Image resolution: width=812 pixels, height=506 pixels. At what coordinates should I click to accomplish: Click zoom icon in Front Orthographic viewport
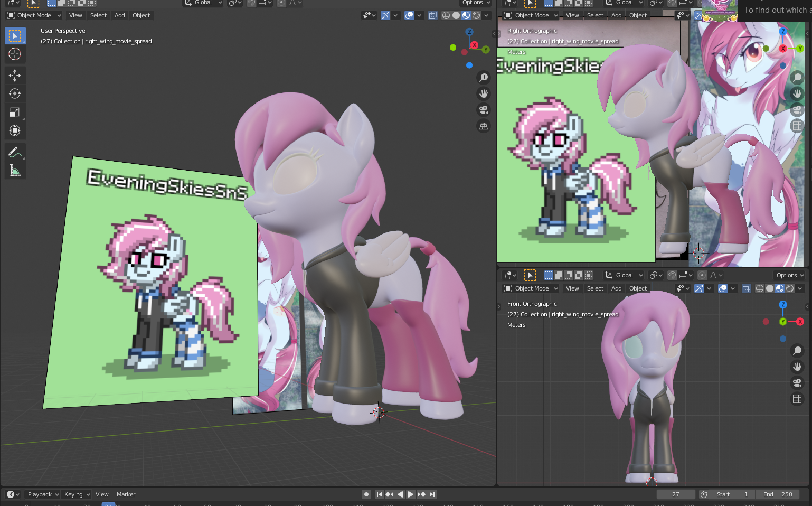point(797,351)
